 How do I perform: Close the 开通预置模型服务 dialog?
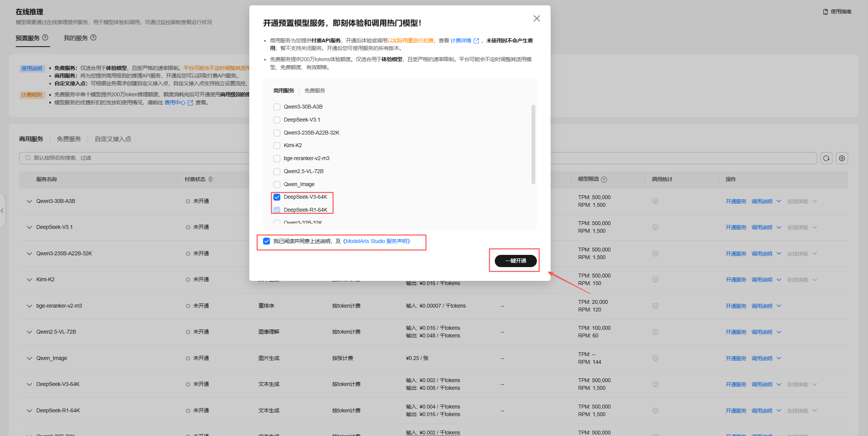click(x=536, y=18)
